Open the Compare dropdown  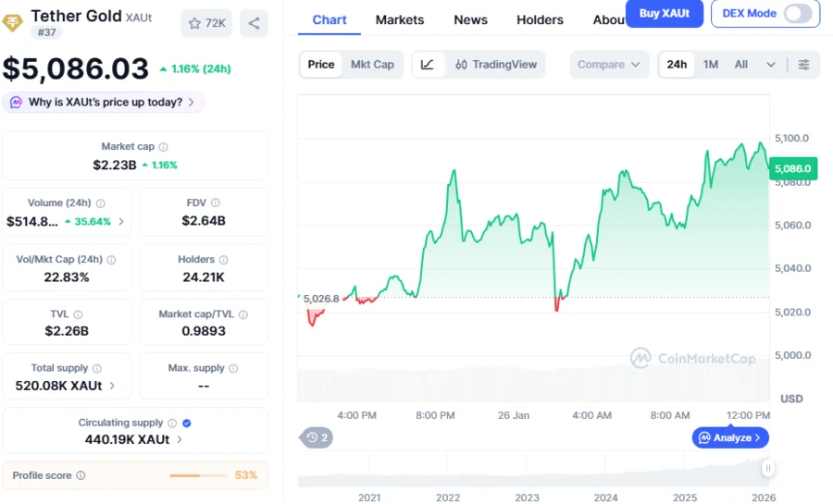click(608, 65)
